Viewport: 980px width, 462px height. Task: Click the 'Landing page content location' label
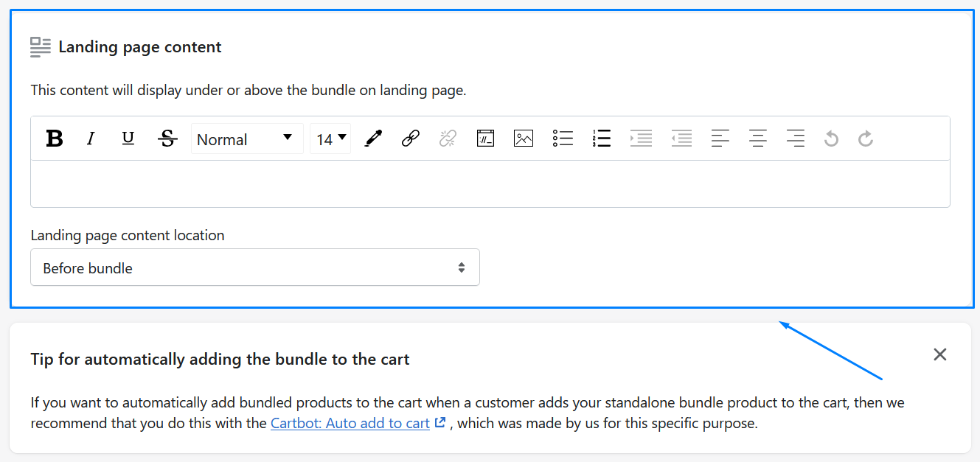tap(128, 236)
